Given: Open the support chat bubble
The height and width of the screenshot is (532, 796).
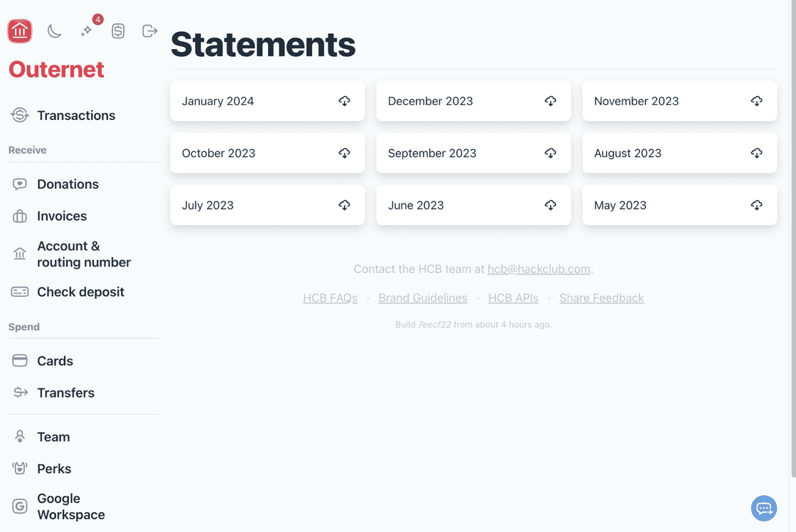Looking at the screenshot, I should click(764, 508).
